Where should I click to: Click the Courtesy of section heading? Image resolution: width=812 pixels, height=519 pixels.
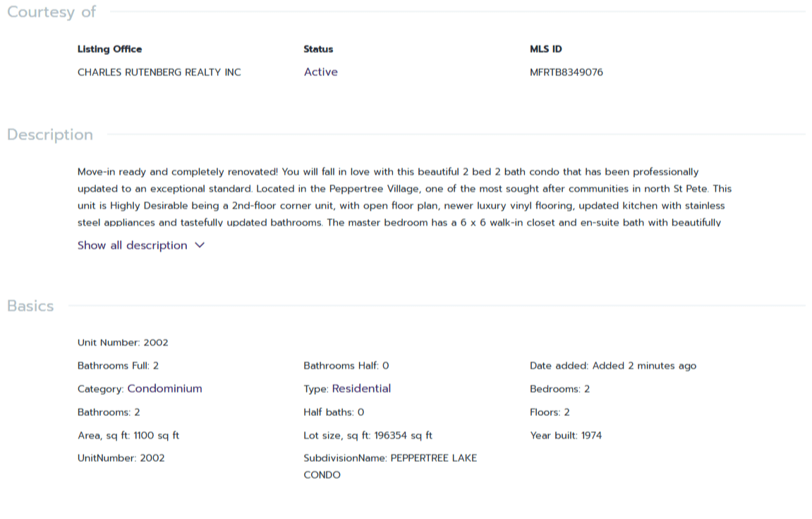[x=51, y=12]
